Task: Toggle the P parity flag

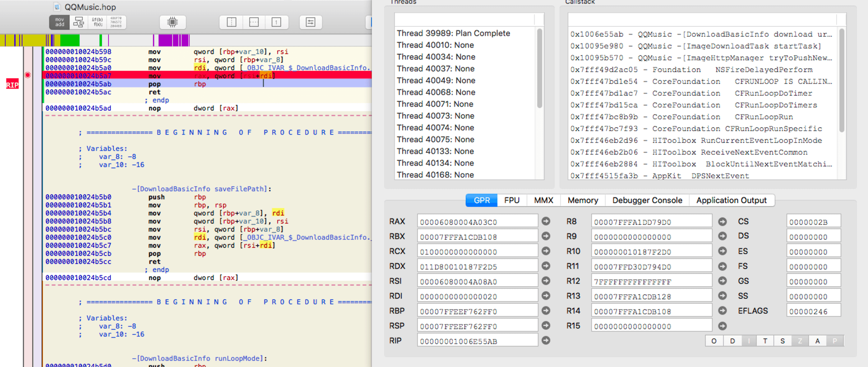Action: click(835, 341)
